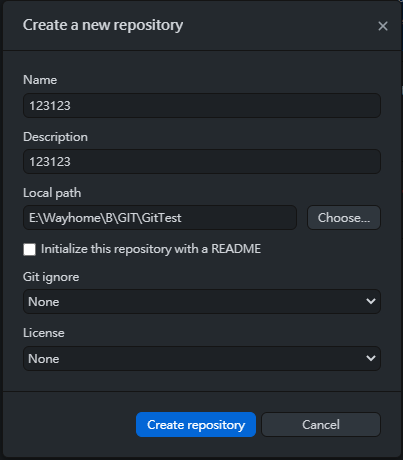Open the License dropdown
The height and width of the screenshot is (464, 404).
(x=202, y=359)
